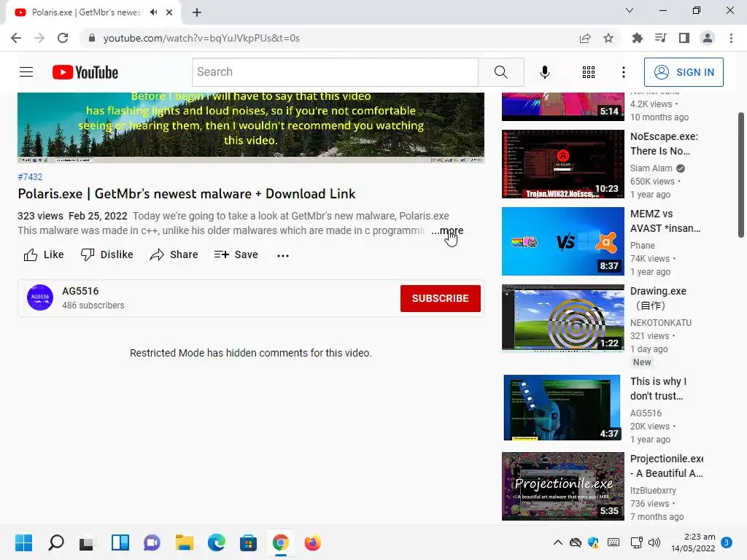Click the page vertical scrollbar
The width and height of the screenshot is (747, 560).
point(741,175)
